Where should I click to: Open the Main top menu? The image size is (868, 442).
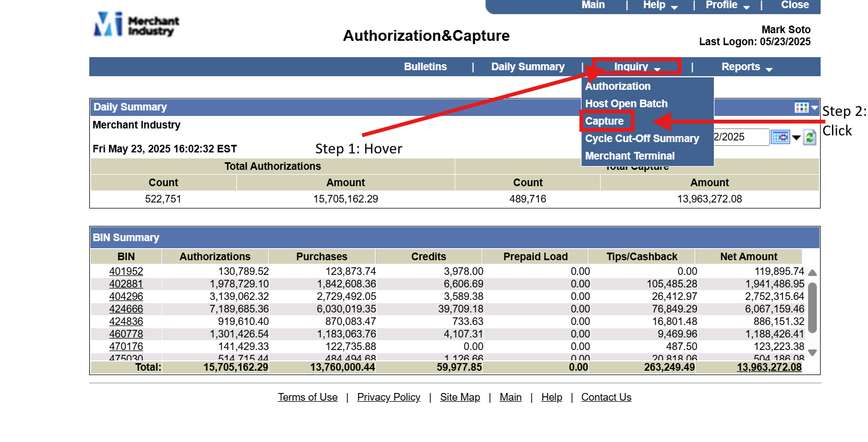pyautogui.click(x=593, y=5)
